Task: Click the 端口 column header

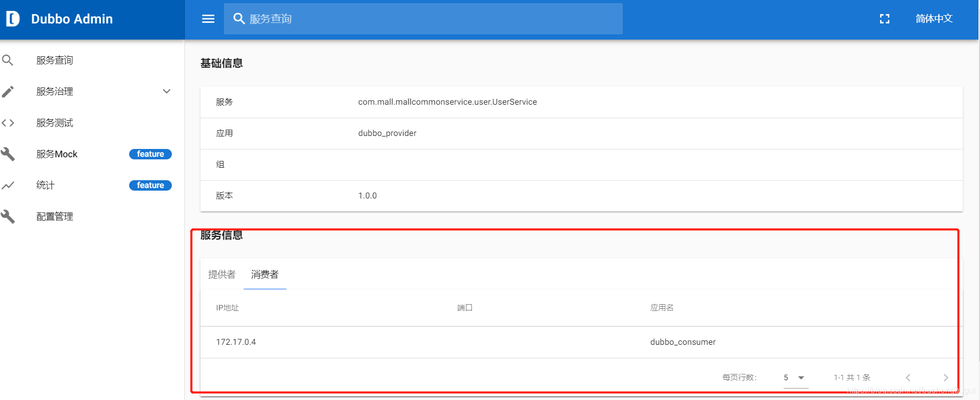Action: click(x=464, y=308)
